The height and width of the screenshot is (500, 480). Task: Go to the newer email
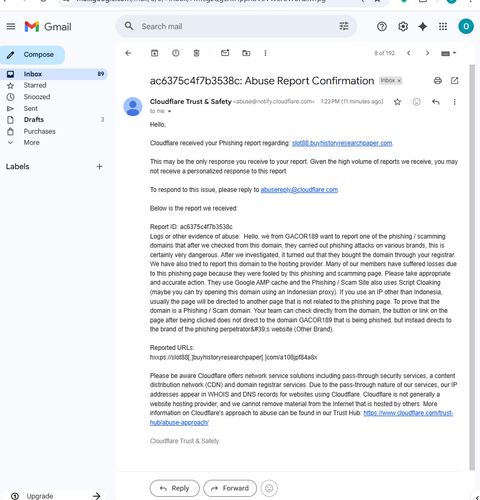(x=409, y=53)
